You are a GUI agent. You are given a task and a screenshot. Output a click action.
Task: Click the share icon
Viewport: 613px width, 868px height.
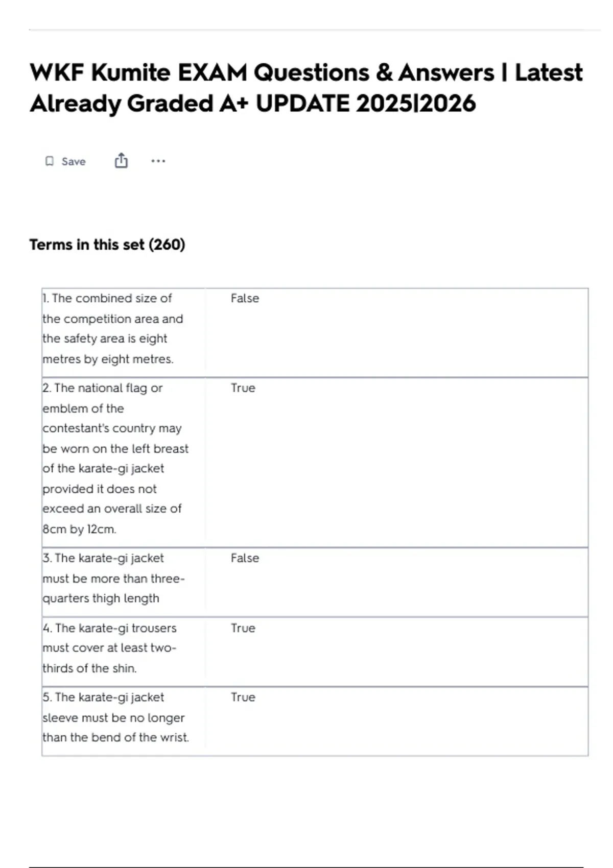(121, 161)
